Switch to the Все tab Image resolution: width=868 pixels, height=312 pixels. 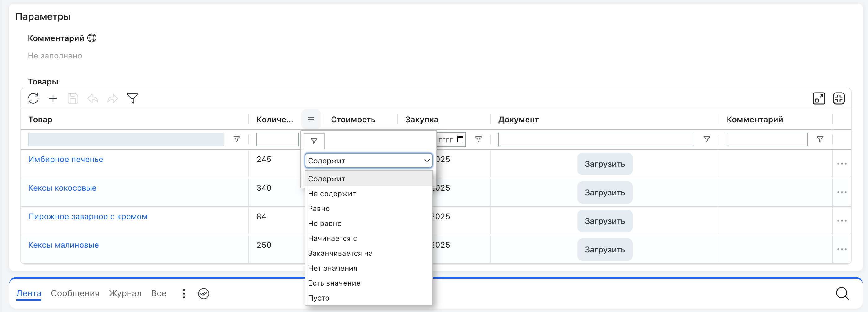pyautogui.click(x=159, y=293)
